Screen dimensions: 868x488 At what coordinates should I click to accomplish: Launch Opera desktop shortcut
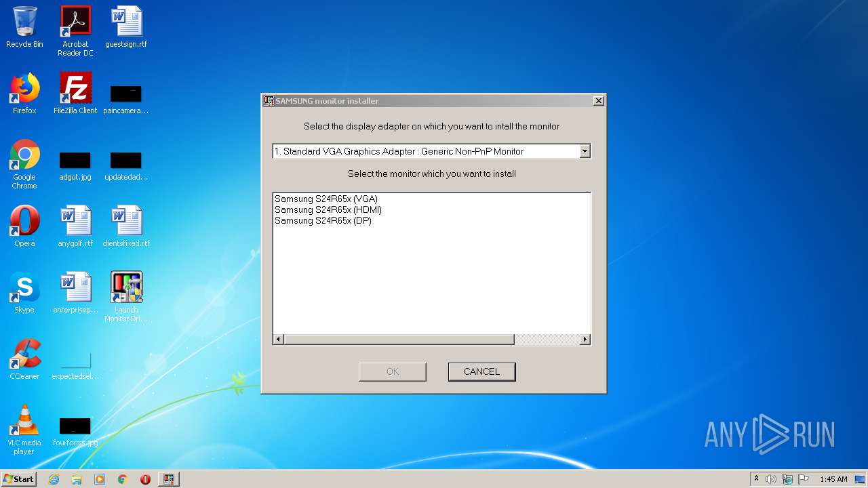pyautogui.click(x=24, y=226)
